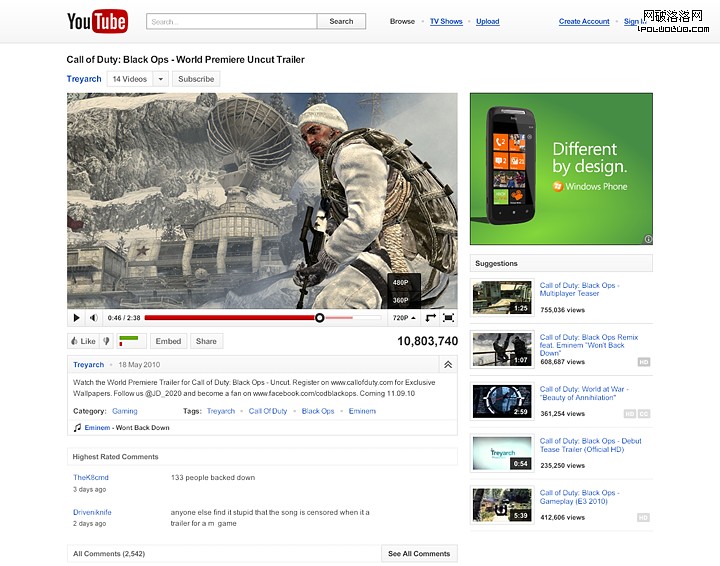Open the Multiplayer Teaser video thumbnail
The width and height of the screenshot is (720, 566).
(502, 297)
